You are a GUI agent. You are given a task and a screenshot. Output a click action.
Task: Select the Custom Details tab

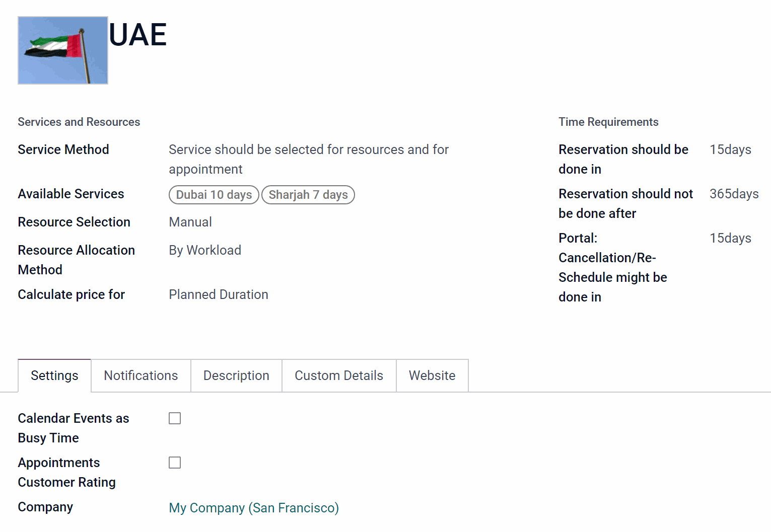pyautogui.click(x=339, y=375)
